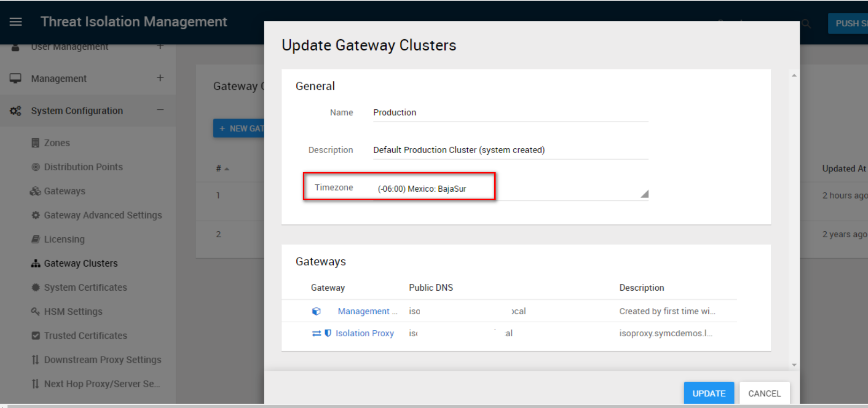Go to Trusted Certificates
The image size is (868, 408).
pyautogui.click(x=85, y=336)
